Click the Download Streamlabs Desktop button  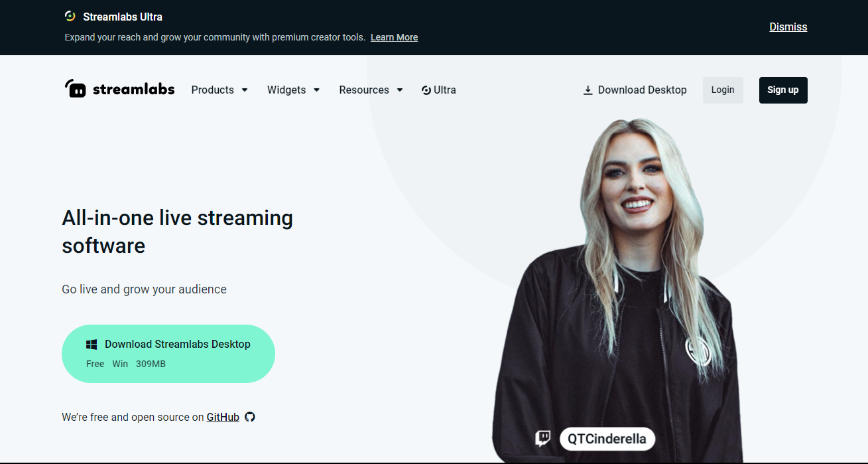(168, 354)
